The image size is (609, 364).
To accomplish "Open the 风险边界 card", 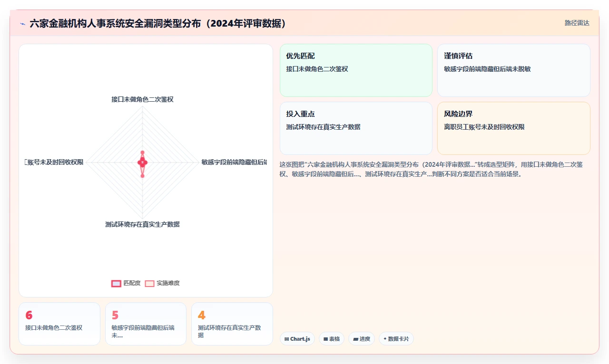I will (514, 128).
